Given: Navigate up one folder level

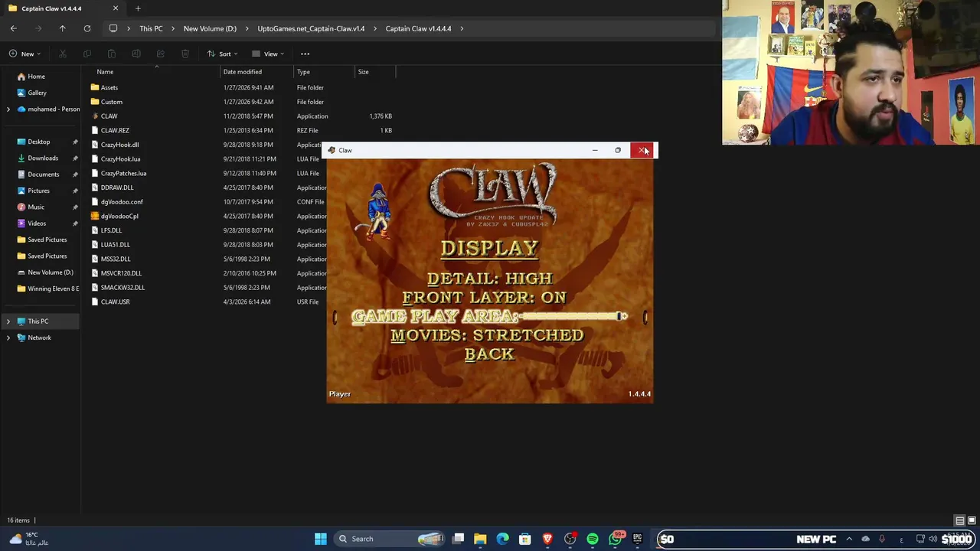Looking at the screenshot, I should [63, 28].
